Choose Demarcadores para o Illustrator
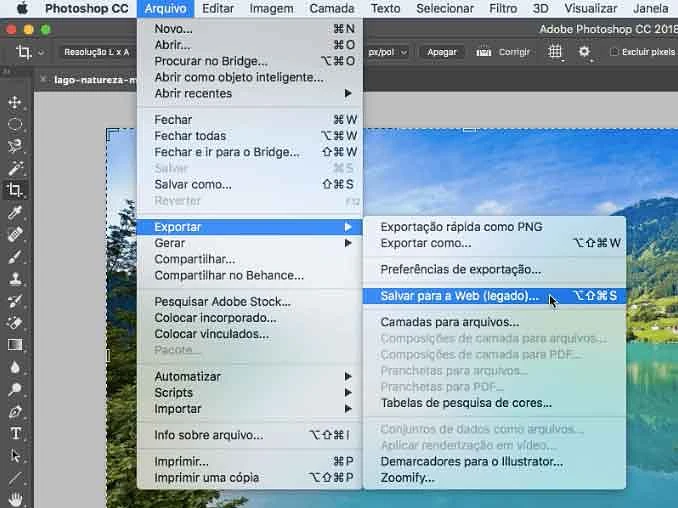The width and height of the screenshot is (678, 508). (494, 461)
